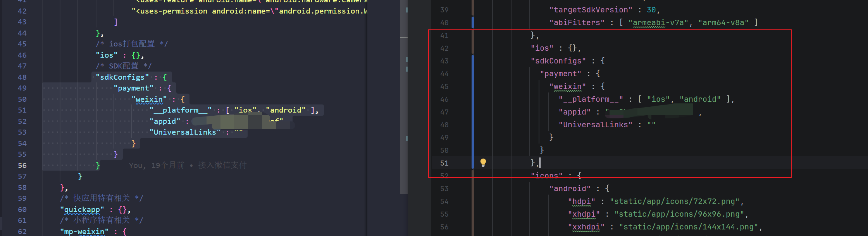Click the "icons" key in the right editor
868x236 pixels.
547,176
